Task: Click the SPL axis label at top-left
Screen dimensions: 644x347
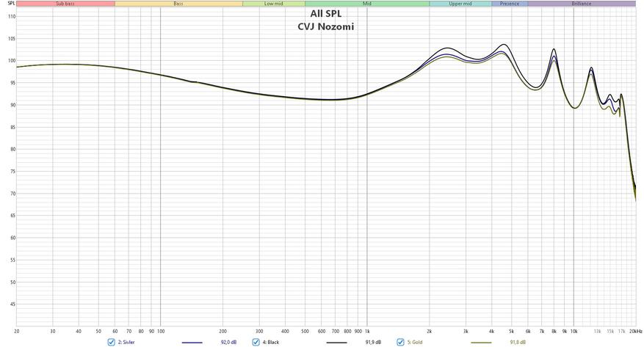Action: click(12, 3)
